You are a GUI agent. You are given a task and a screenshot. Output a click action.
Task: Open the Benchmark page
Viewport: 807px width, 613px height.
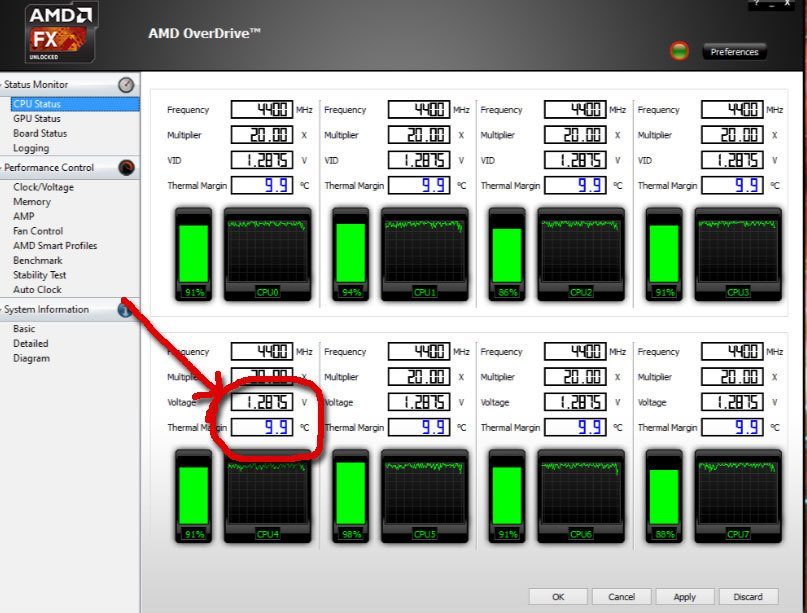click(38, 260)
